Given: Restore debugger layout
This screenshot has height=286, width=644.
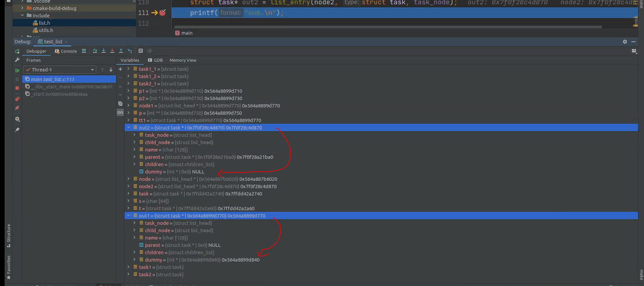Looking at the screenshot, I should coord(634,51).
